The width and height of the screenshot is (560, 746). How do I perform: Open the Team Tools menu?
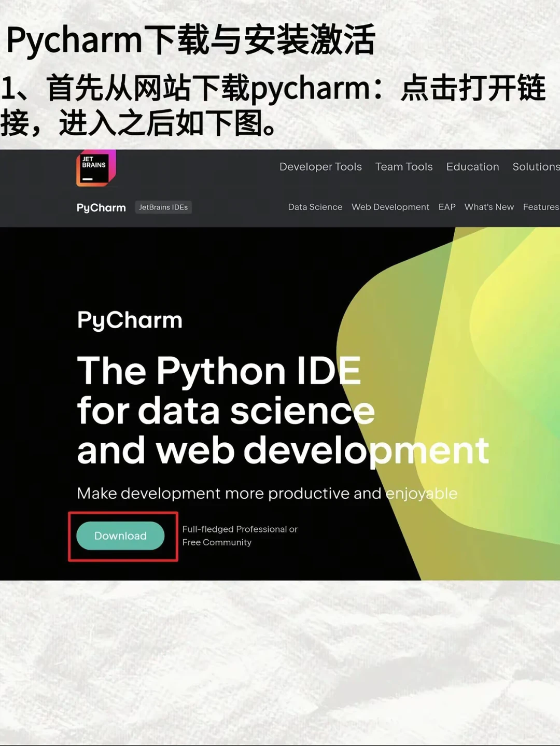tap(404, 167)
